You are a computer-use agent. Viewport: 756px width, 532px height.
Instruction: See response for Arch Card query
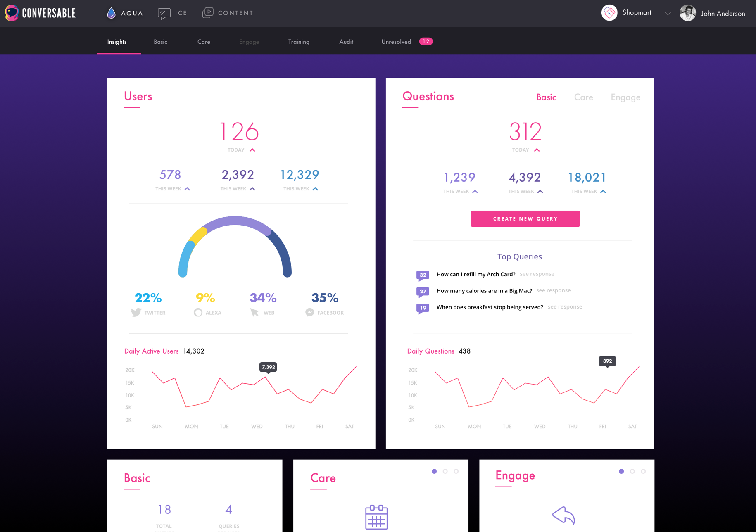(537, 274)
